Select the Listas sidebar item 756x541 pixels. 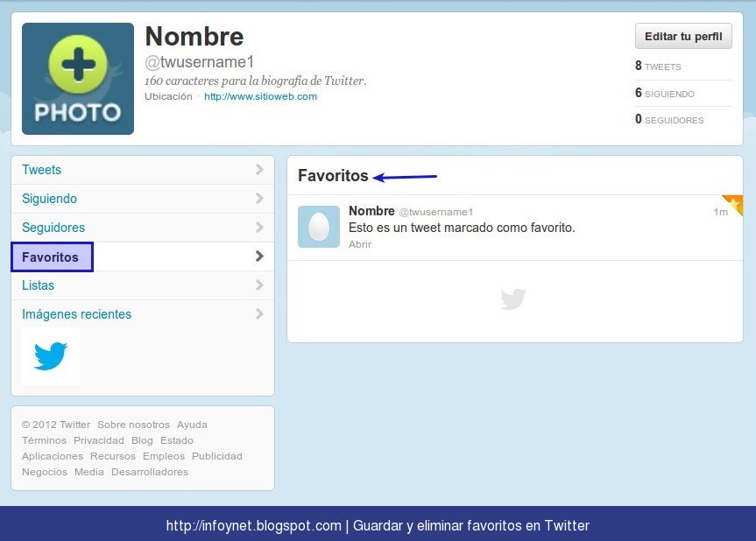pyautogui.click(x=143, y=285)
